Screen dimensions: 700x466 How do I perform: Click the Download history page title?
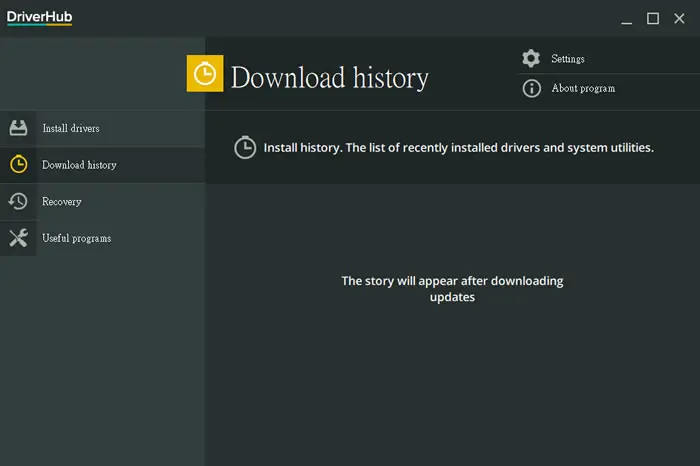click(329, 78)
